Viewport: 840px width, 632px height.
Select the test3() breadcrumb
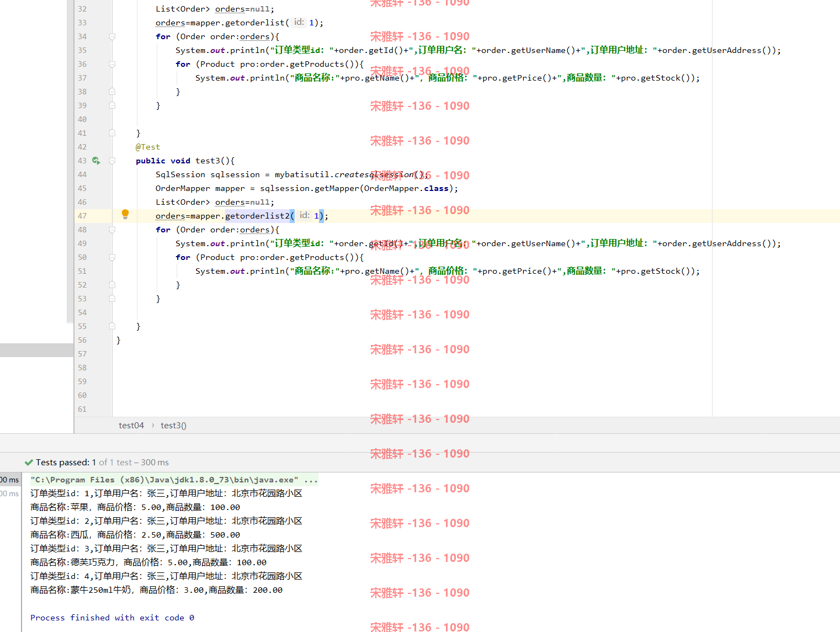click(173, 426)
